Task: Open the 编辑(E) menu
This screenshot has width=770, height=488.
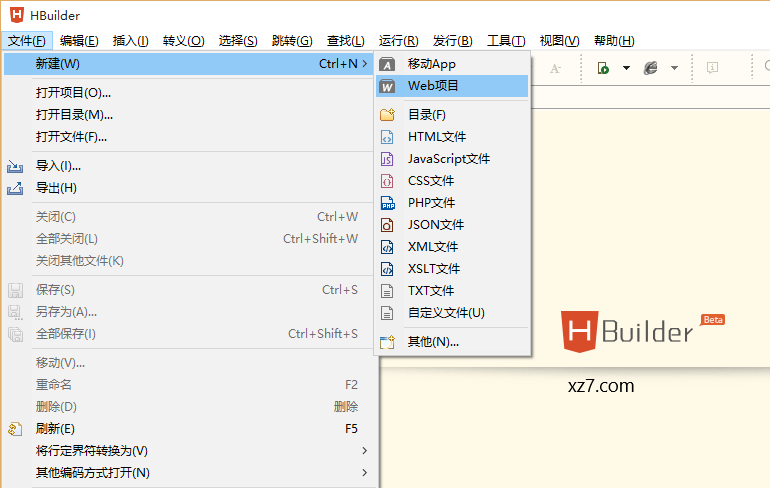Action: pos(79,41)
